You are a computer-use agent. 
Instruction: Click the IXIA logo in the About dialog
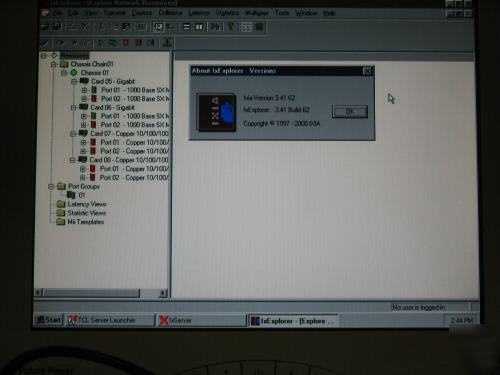click(217, 113)
